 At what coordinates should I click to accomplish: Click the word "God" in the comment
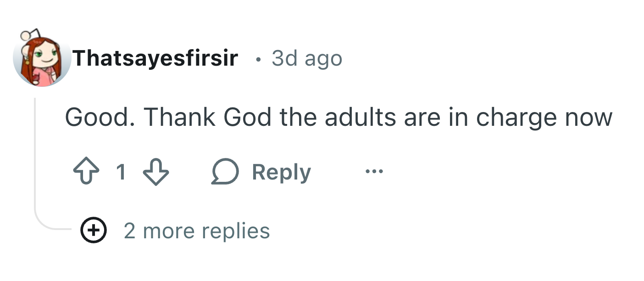tap(247, 117)
